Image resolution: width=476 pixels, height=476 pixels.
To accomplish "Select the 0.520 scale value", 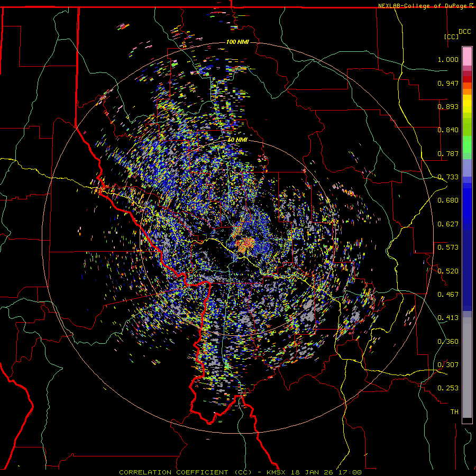I will 448,271.
